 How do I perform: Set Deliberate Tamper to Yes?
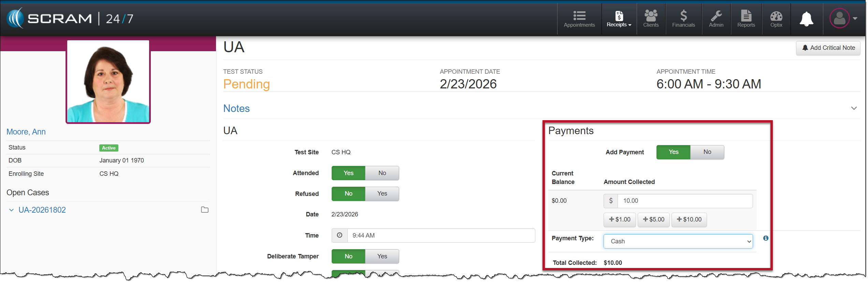382,256
